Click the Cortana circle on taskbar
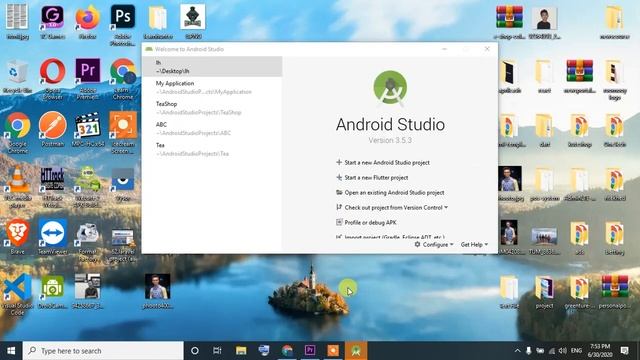This screenshot has height=360, width=640. [195, 351]
